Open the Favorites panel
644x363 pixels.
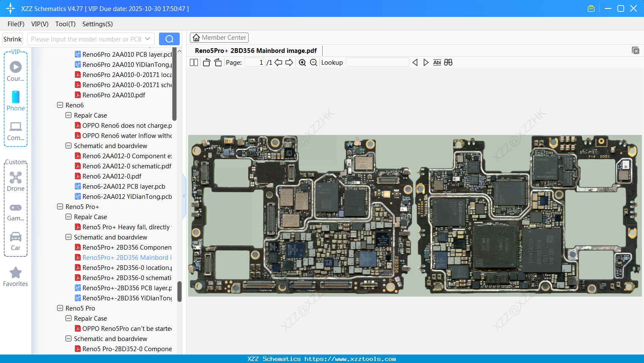(15, 277)
